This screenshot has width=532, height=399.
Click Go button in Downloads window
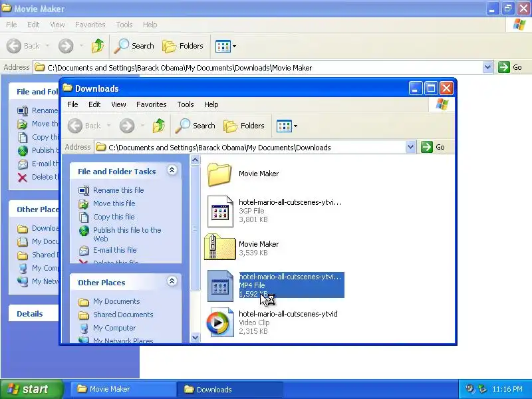(x=433, y=147)
